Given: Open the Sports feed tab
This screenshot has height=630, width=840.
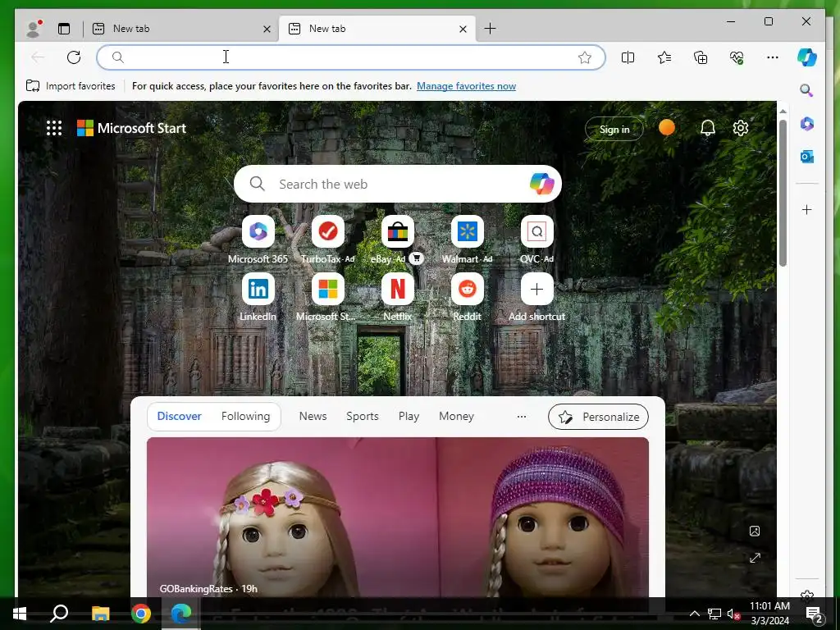Looking at the screenshot, I should click(x=362, y=416).
